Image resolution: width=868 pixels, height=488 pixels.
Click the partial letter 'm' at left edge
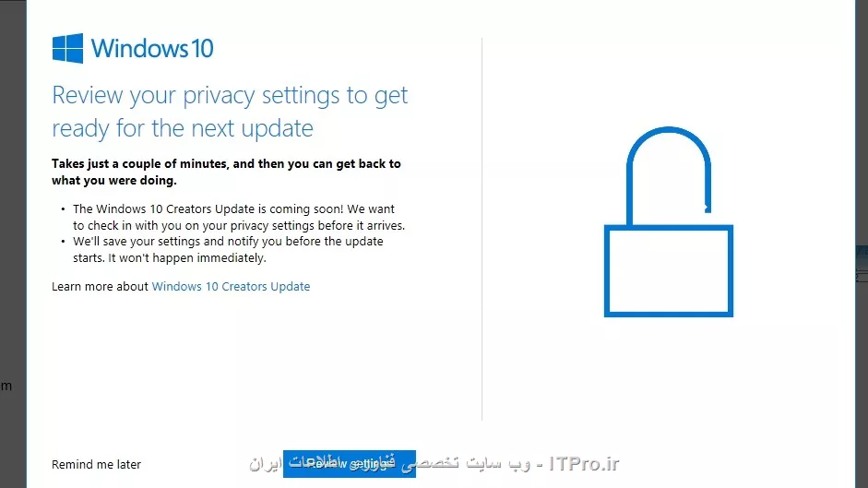pyautogui.click(x=6, y=386)
